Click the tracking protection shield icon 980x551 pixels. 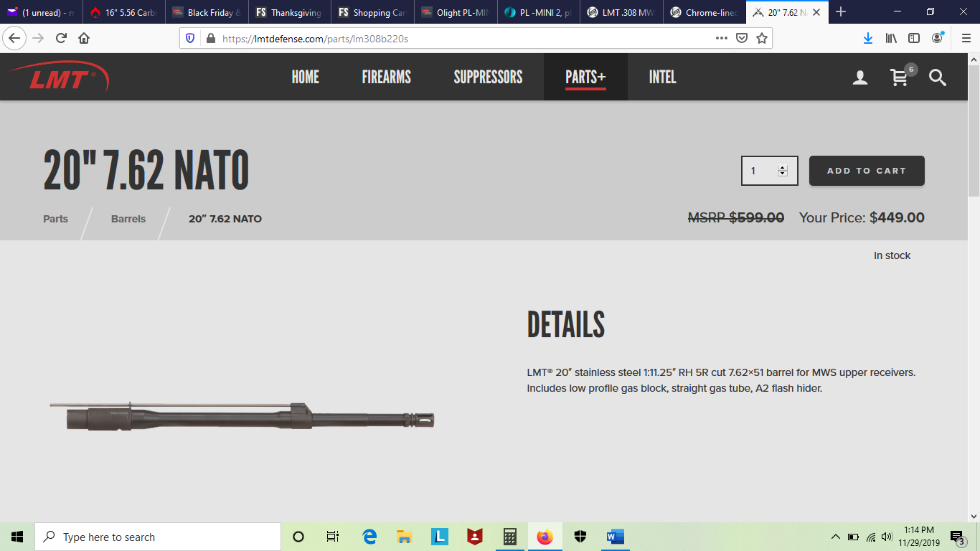(x=190, y=39)
